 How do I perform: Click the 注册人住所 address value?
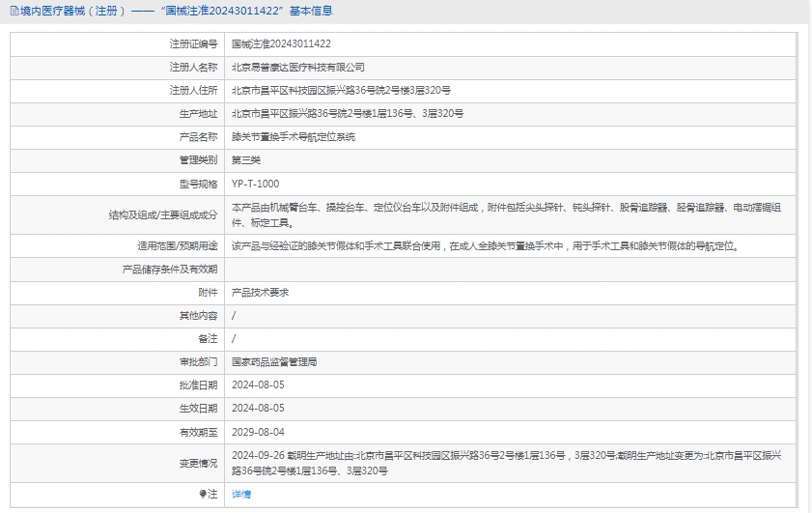tap(341, 90)
